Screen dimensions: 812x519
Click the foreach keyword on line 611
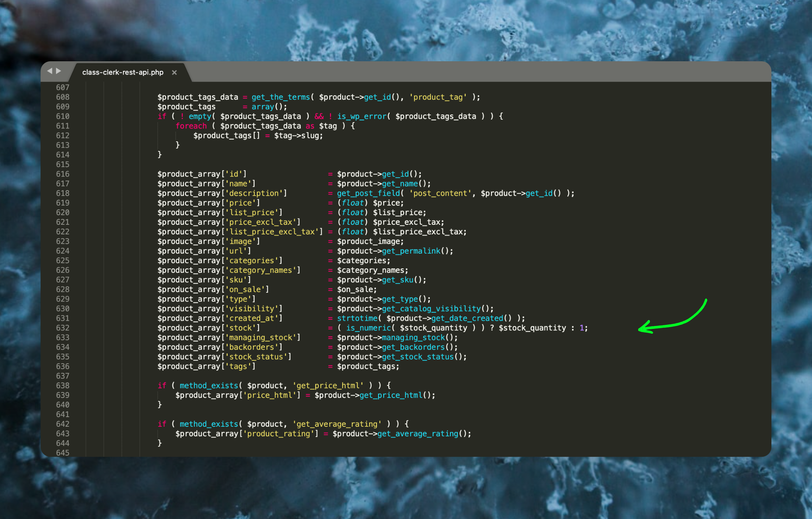click(x=191, y=126)
